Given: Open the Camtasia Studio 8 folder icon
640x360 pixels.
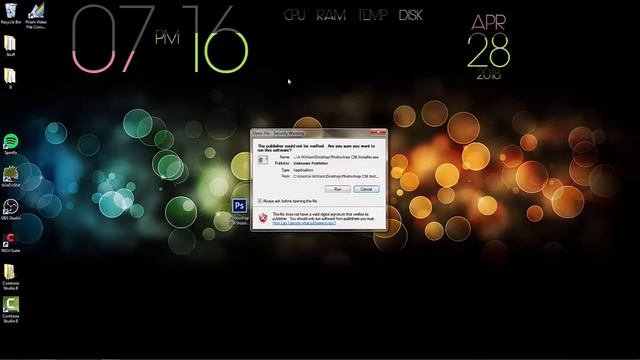Looking at the screenshot, I should [10, 277].
